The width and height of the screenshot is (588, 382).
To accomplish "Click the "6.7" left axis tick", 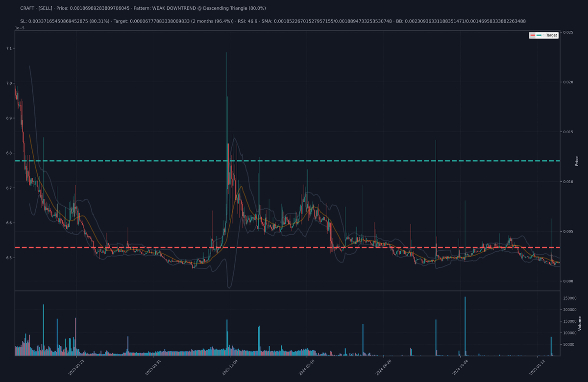I will coord(9,188).
